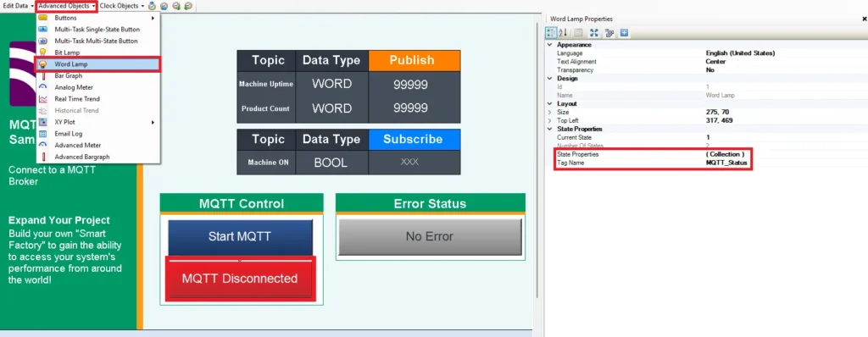Image resolution: width=868 pixels, height=337 pixels.
Task: Click the Analog Meter gauge icon
Action: click(42, 87)
